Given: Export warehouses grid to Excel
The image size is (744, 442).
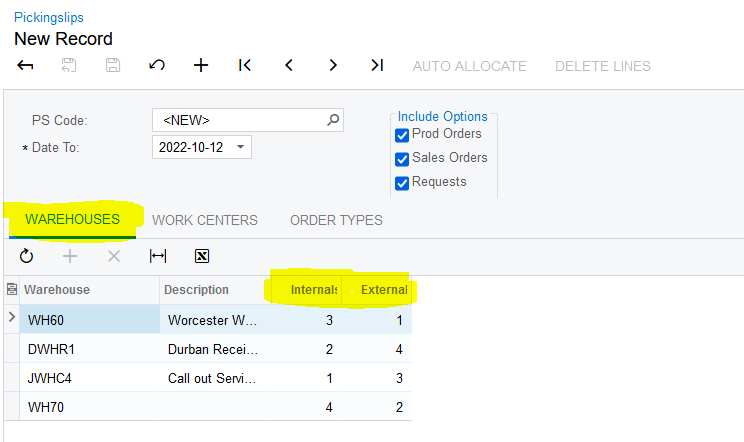Looking at the screenshot, I should [x=202, y=256].
